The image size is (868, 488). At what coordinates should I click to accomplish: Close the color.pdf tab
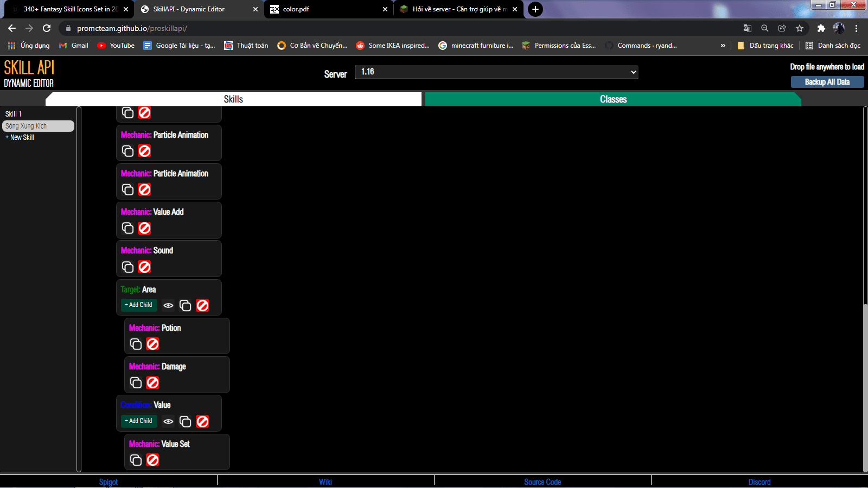pyautogui.click(x=385, y=9)
